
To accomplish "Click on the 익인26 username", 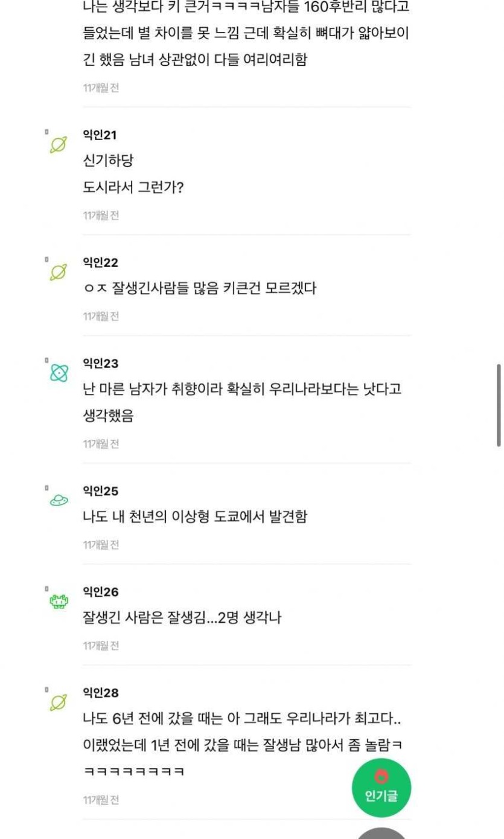I will pos(100,592).
